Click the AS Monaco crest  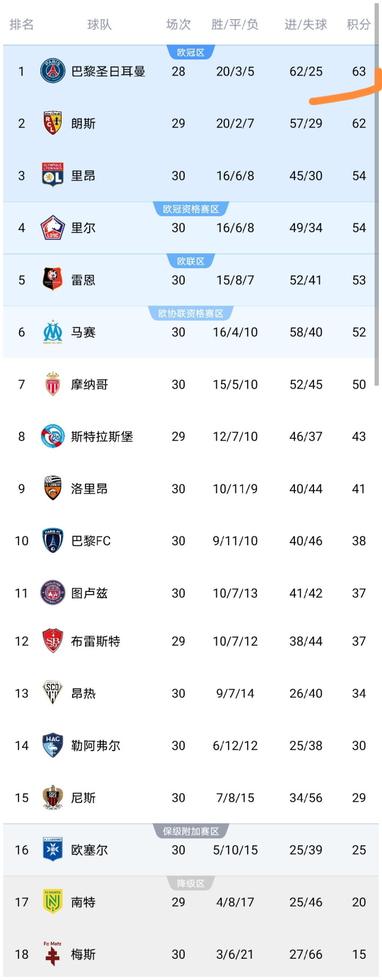pyautogui.click(x=53, y=384)
